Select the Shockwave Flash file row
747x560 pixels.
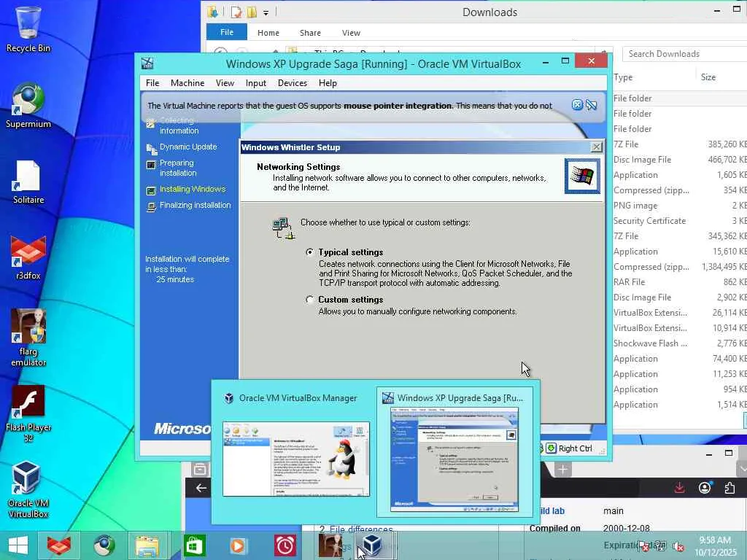(680, 343)
